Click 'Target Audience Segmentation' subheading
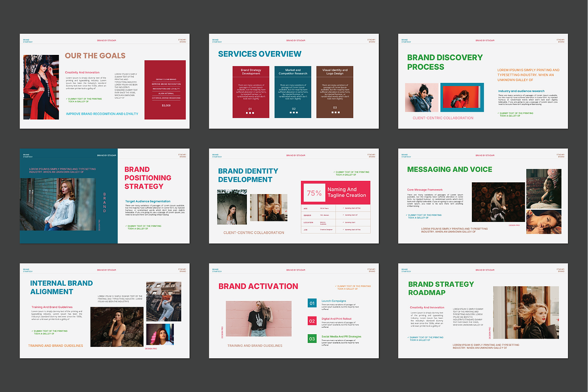The height and width of the screenshot is (392, 588). (148, 201)
